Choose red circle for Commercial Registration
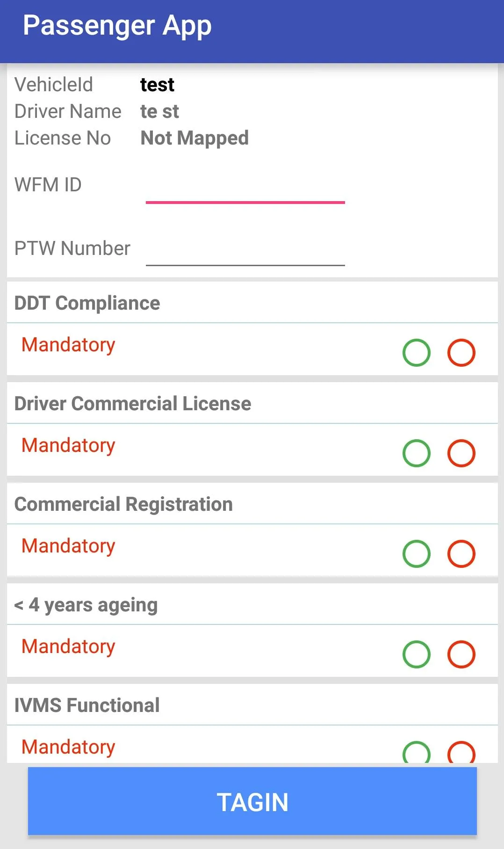The width and height of the screenshot is (504, 849). [461, 554]
